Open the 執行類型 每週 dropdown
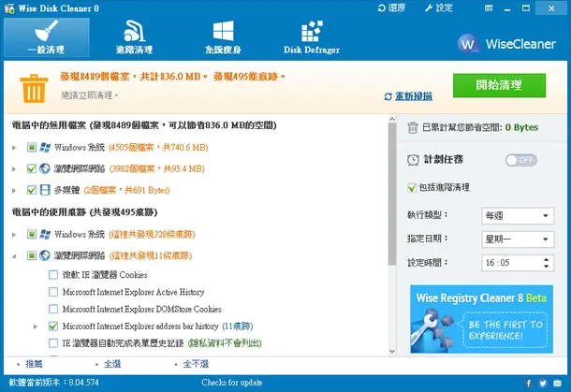The width and height of the screenshot is (571, 392). [518, 216]
